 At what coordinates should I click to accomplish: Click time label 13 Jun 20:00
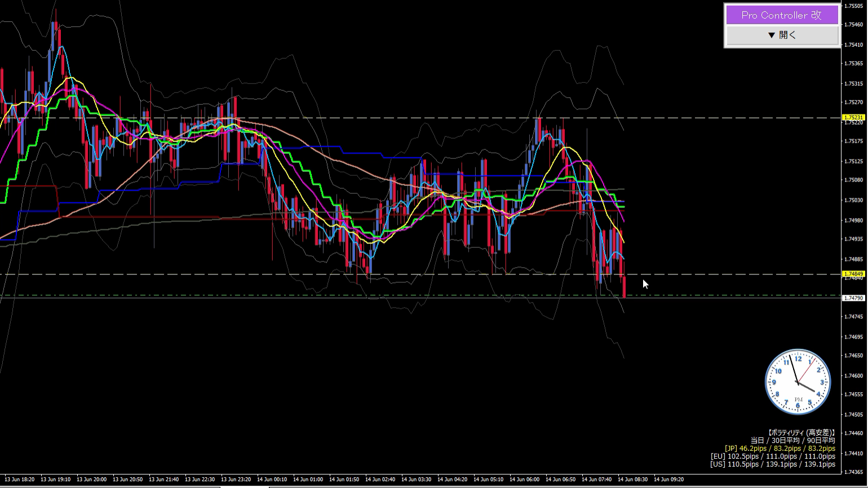click(92, 480)
